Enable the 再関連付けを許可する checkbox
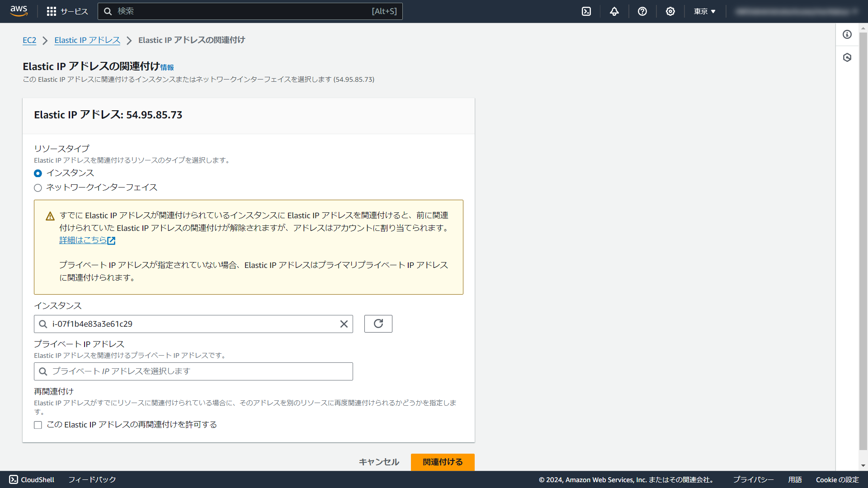 (38, 425)
